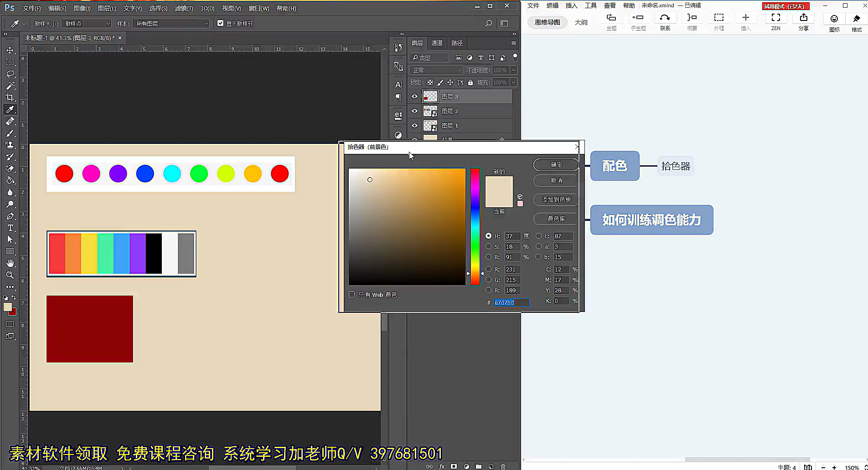This screenshot has height=470, width=868.
Task: Open the opacity percentage dropdown arrow
Action: tap(513, 70)
